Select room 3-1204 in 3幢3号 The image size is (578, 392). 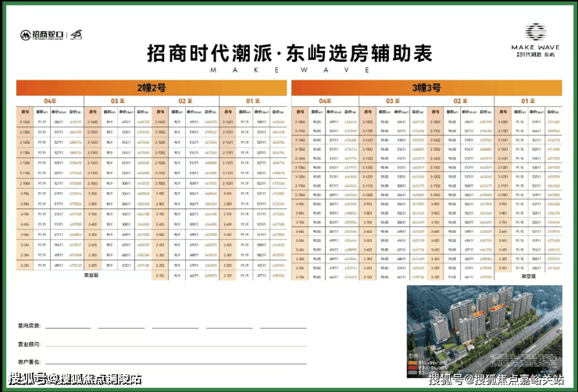tap(300, 176)
